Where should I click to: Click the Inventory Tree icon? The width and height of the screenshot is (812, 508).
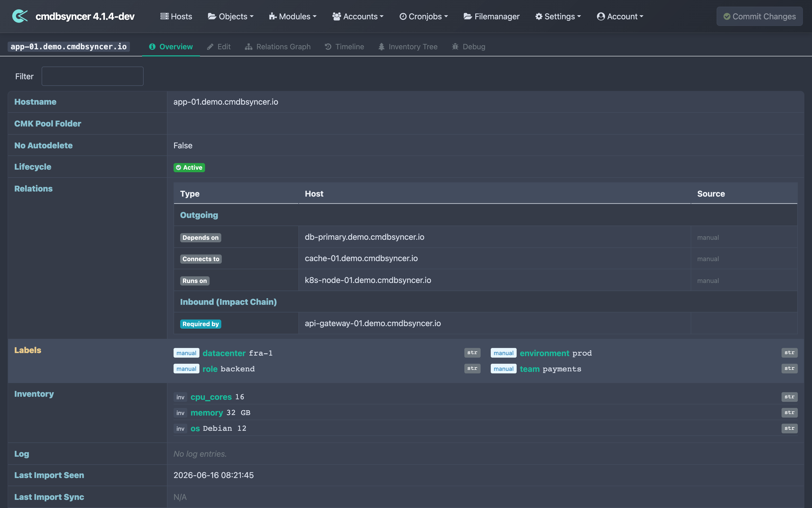point(381,47)
